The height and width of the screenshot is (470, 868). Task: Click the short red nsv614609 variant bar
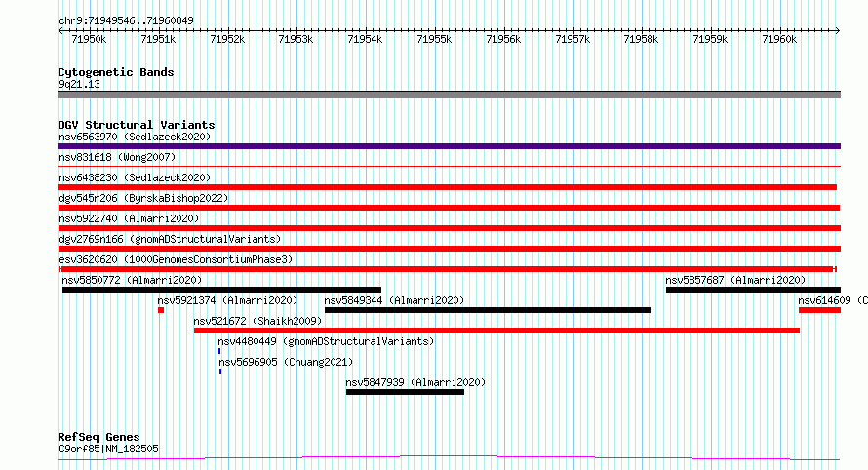click(x=820, y=310)
